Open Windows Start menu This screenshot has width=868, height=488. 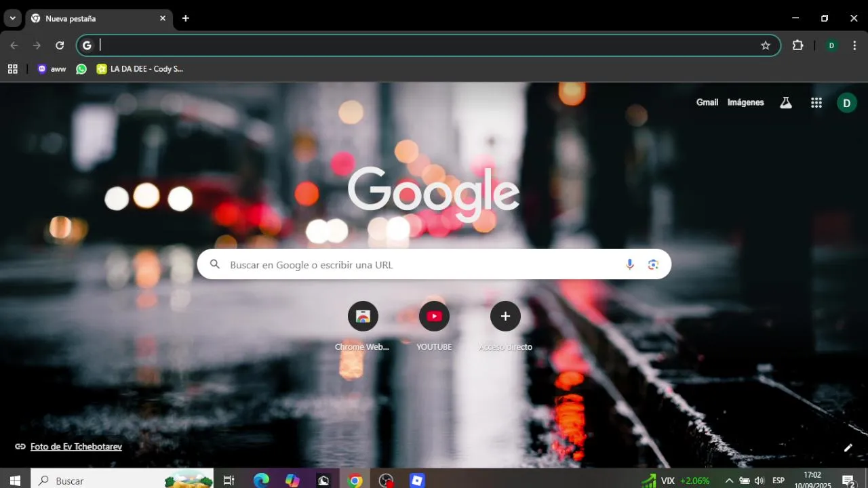point(15,481)
